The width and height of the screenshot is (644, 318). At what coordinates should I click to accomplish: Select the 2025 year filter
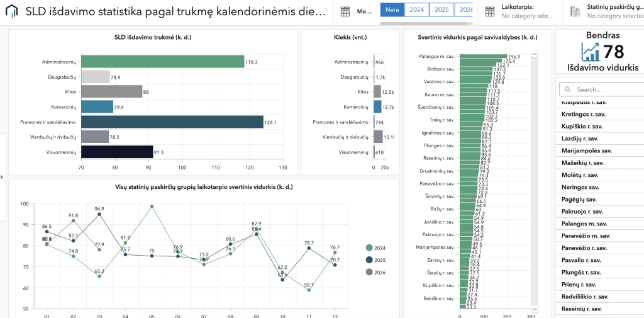click(x=442, y=9)
